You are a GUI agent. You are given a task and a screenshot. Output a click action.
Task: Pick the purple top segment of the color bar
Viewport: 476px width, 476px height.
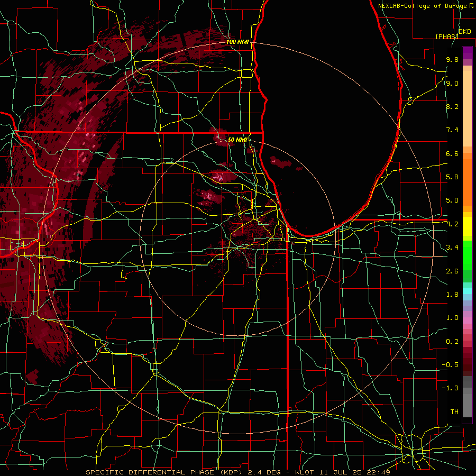467,53
